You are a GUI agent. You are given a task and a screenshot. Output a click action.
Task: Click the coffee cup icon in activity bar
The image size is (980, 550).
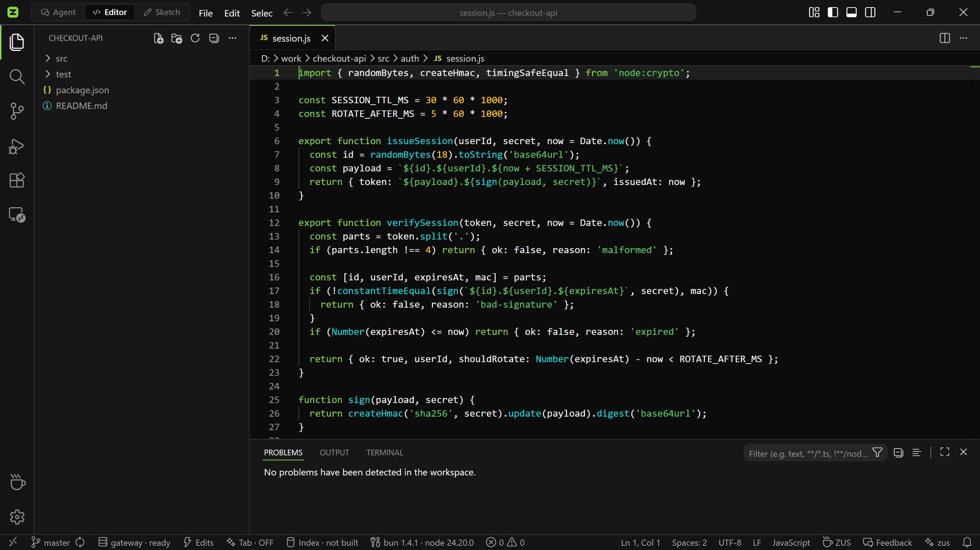coord(18,482)
